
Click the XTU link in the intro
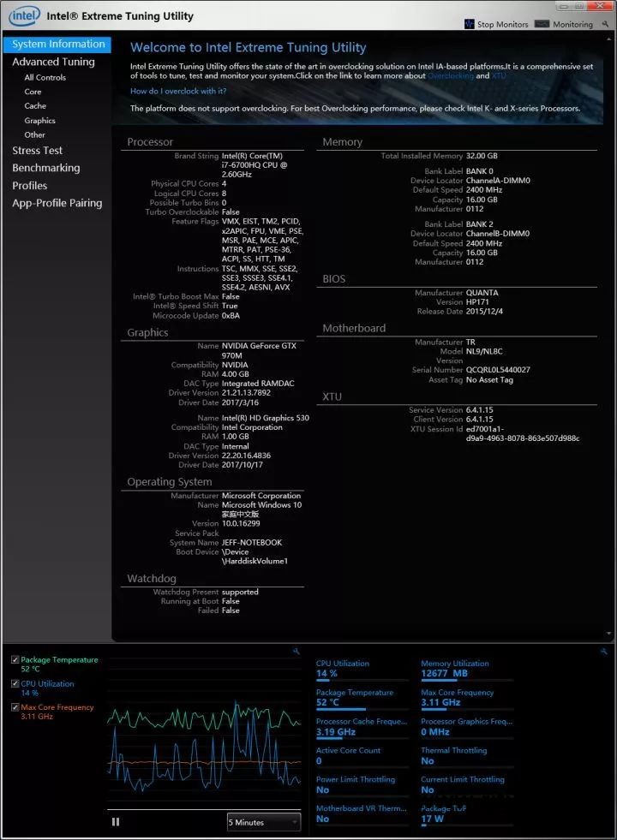pos(499,75)
